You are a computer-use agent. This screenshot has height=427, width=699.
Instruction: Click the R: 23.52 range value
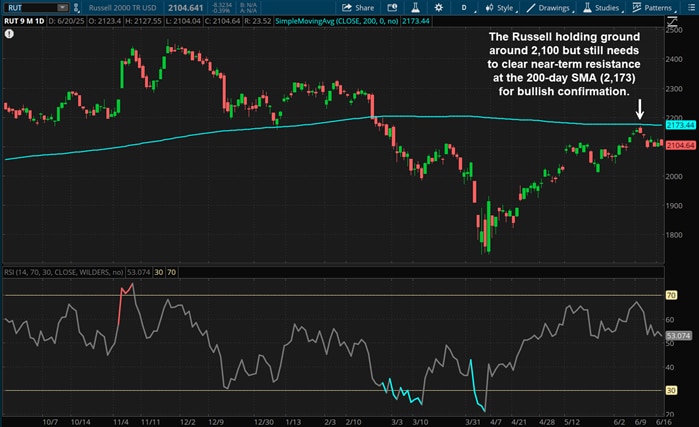[257, 21]
